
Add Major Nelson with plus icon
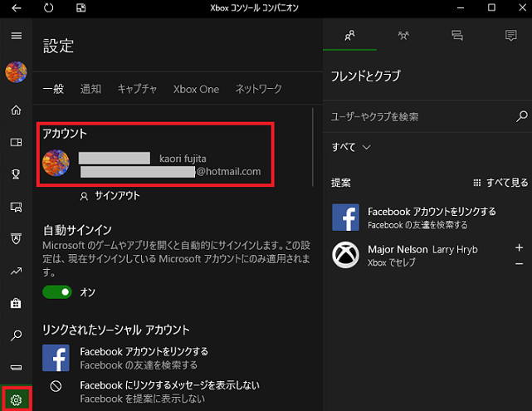tap(519, 247)
